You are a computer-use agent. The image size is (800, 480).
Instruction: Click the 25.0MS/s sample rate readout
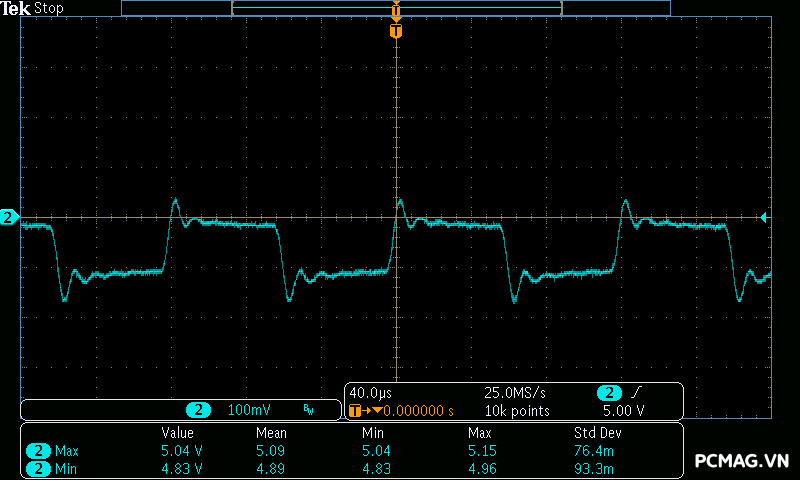coord(517,393)
